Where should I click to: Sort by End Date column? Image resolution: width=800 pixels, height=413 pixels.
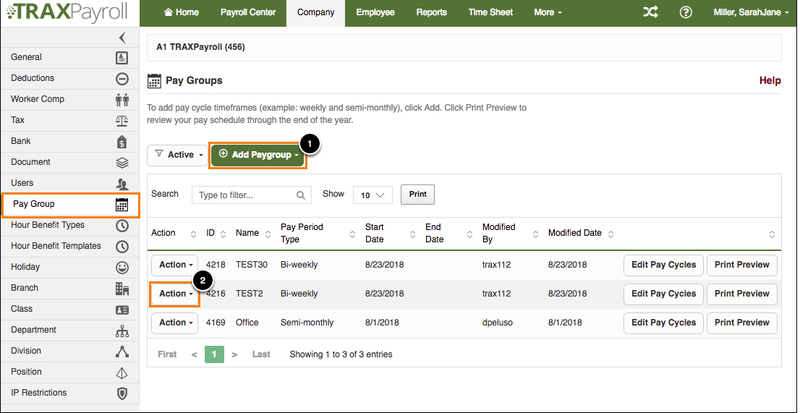(x=449, y=233)
